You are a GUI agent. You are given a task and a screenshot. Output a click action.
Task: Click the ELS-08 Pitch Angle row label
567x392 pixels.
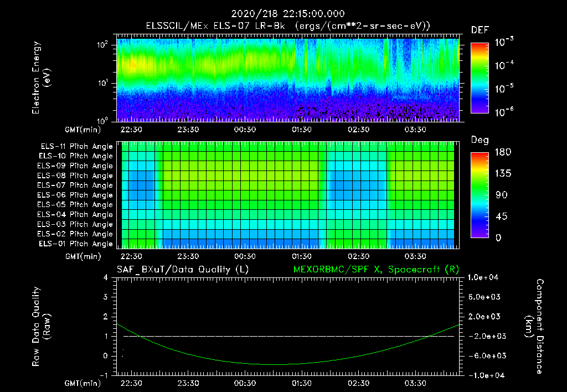(75, 176)
